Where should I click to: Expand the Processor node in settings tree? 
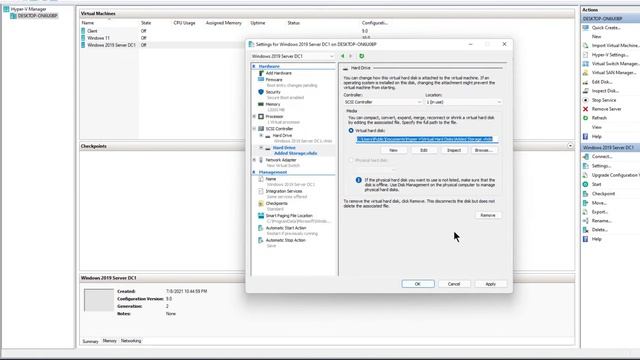coord(254,117)
